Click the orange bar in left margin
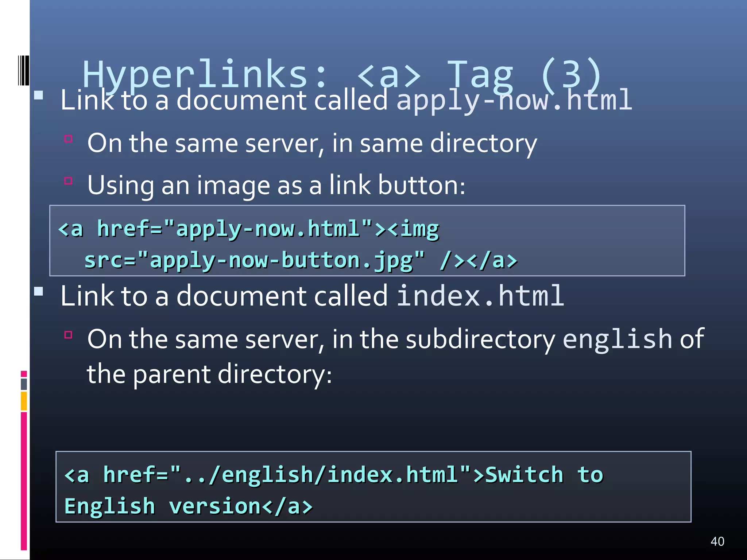This screenshot has height=560, width=747. point(24,401)
